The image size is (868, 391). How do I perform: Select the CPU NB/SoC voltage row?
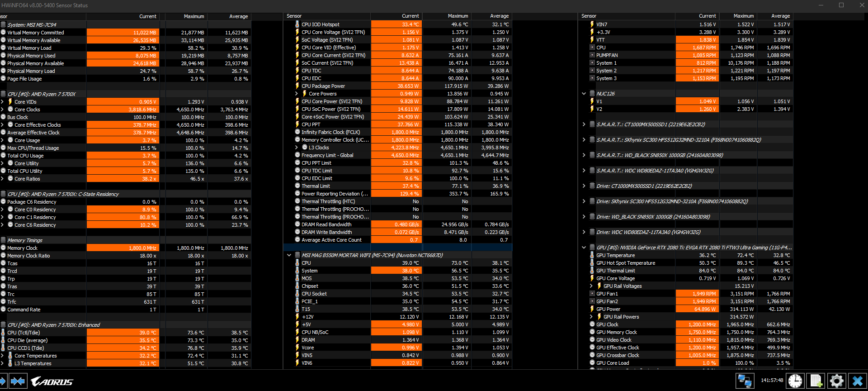coord(398,332)
